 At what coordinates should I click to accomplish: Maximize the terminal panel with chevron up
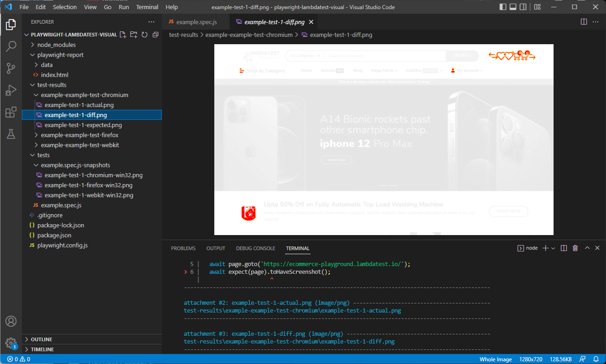point(587,248)
